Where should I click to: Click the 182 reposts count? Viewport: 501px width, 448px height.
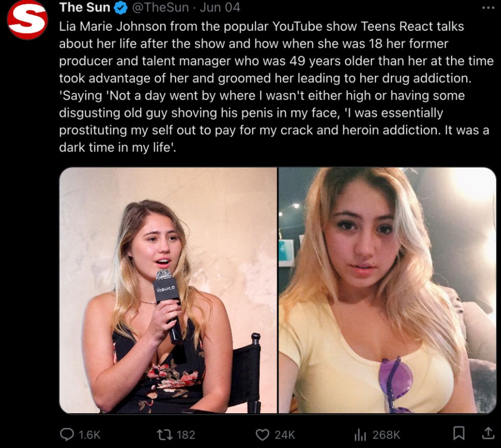click(185, 435)
